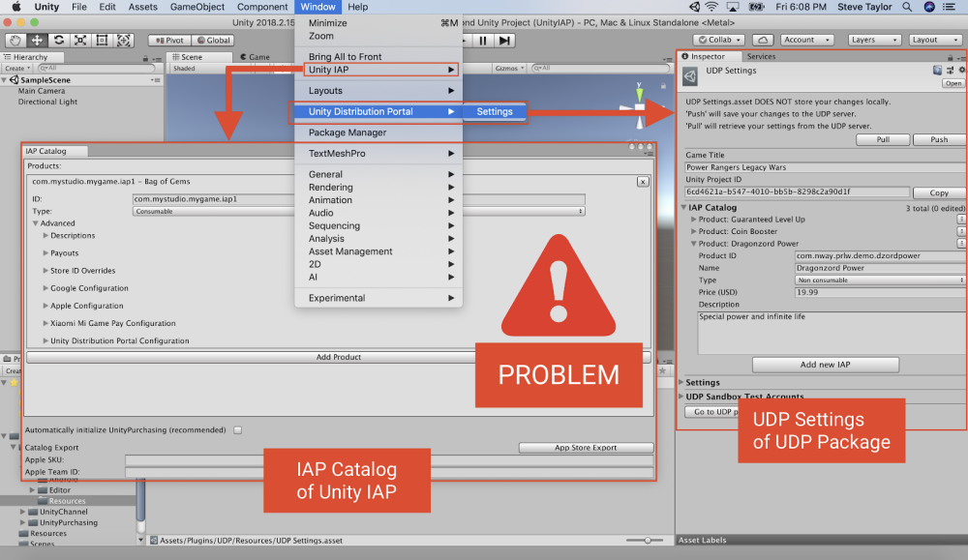The image size is (968, 560).
Task: Select the Hand tool in Unity toolbar
Action: pos(15,40)
